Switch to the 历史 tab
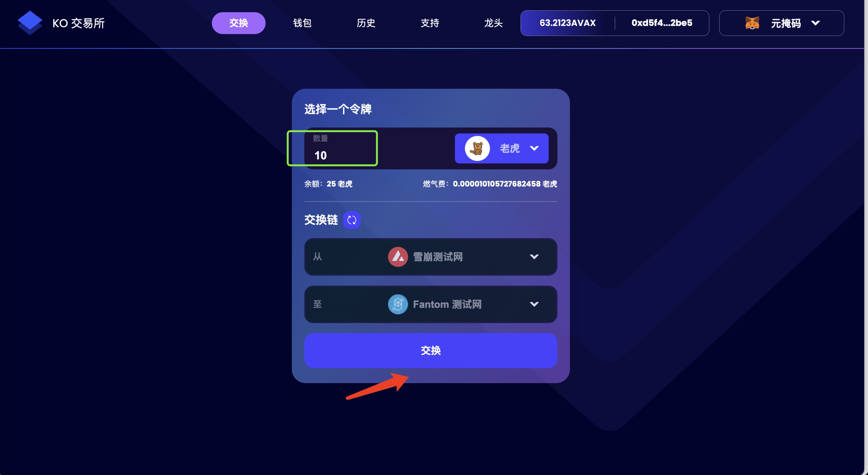868x475 pixels. coord(366,23)
